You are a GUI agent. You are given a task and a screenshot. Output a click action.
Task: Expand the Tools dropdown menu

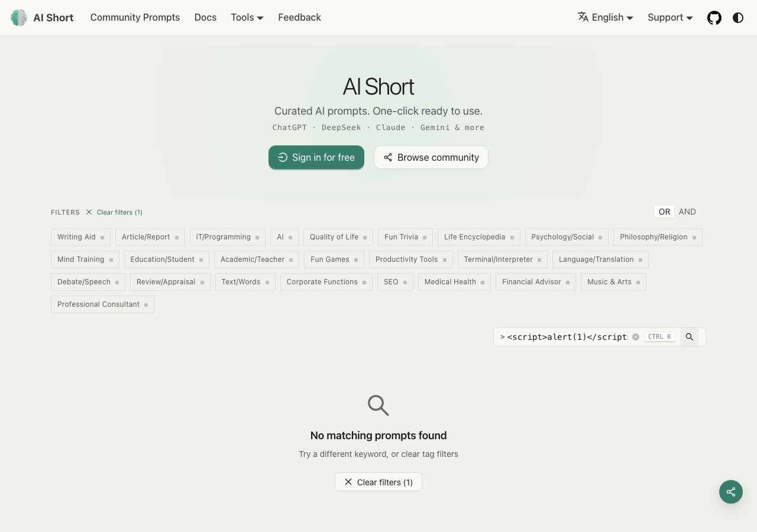pos(247,18)
